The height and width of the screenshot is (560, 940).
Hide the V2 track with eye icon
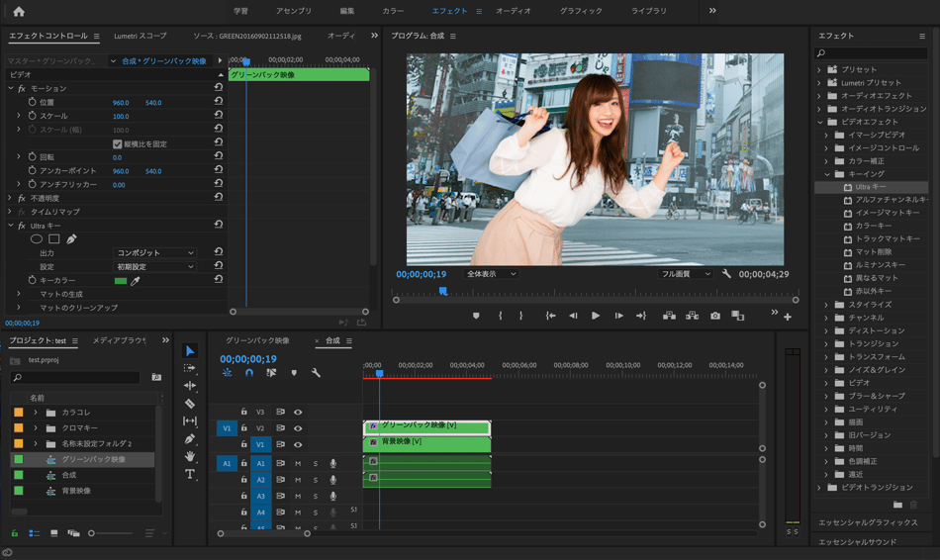point(297,428)
